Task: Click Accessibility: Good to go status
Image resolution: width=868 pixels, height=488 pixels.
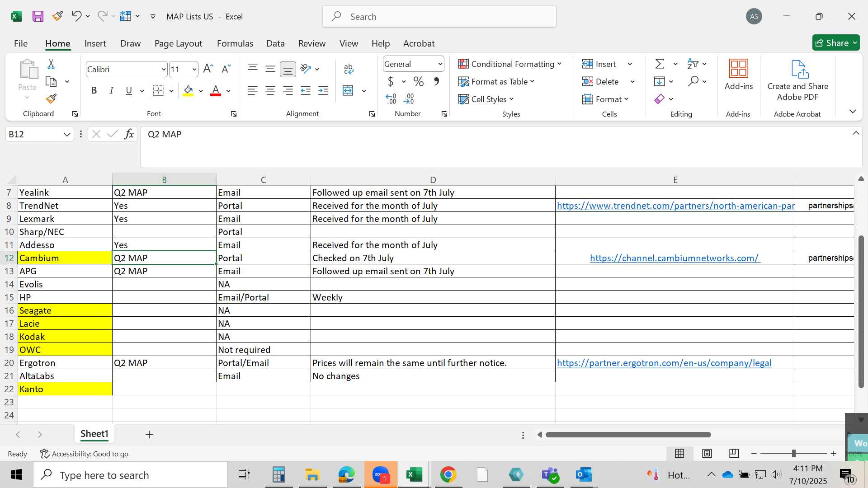Action: click(84, 454)
